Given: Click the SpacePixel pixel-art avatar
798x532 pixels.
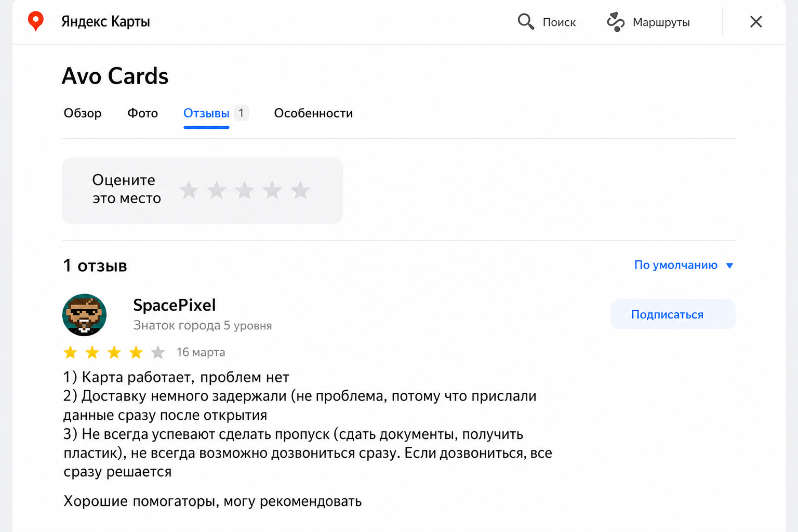Looking at the screenshot, I should (84, 315).
